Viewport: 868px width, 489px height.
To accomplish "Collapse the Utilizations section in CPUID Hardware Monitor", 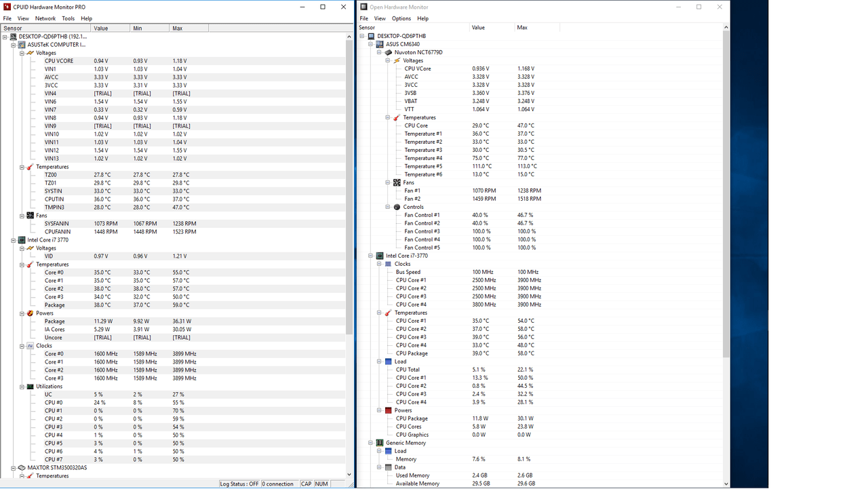I will [x=22, y=386].
